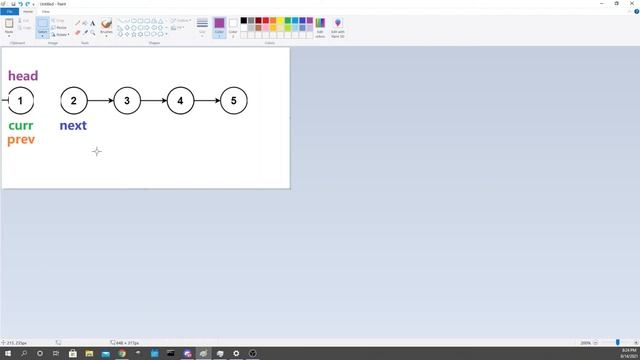Select Color 2 background button
This screenshot has width=640, height=360.
233,28
